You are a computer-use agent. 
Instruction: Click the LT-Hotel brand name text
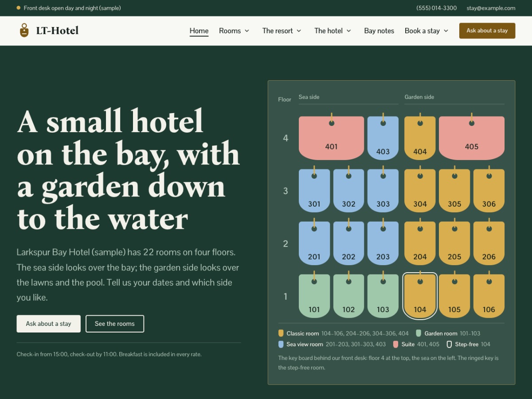pos(57,31)
